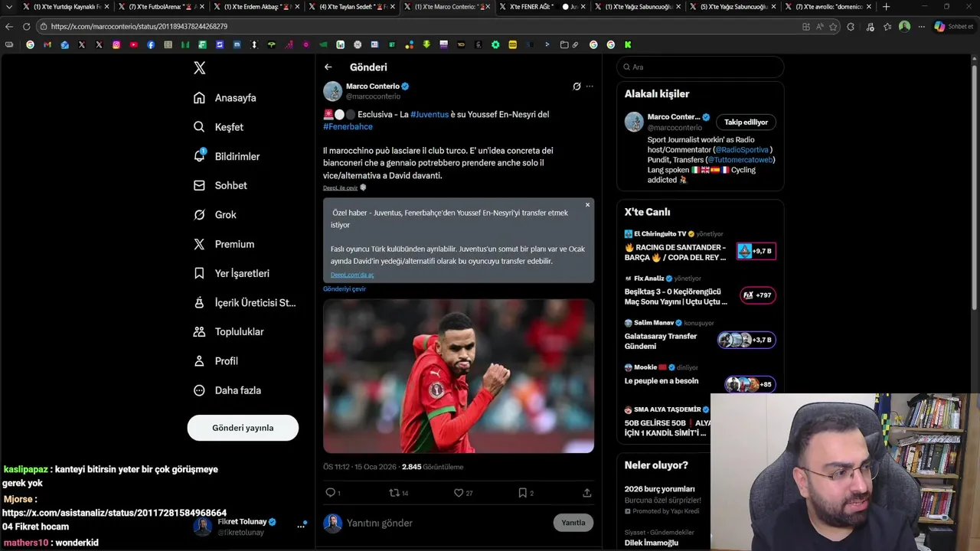Open Daha fazla menu
Viewport: 980px width, 551px height.
click(227, 390)
